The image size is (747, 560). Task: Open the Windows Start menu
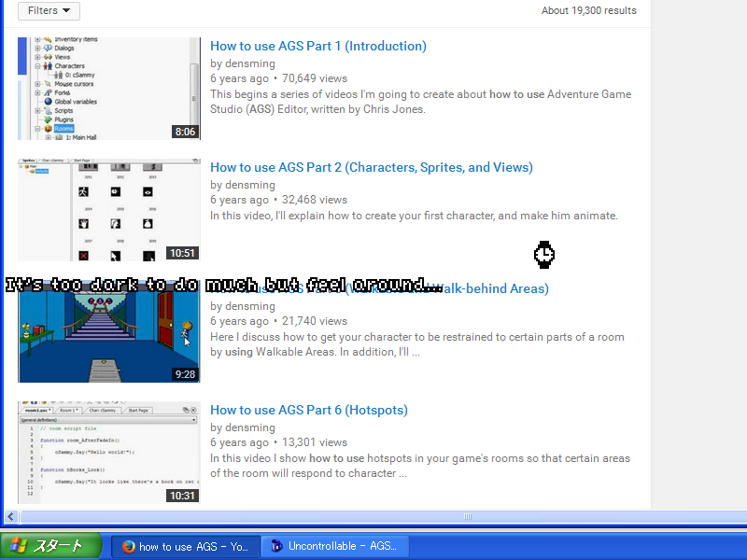point(51,546)
